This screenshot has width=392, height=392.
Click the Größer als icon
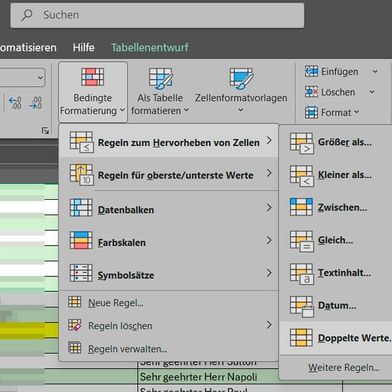302,143
